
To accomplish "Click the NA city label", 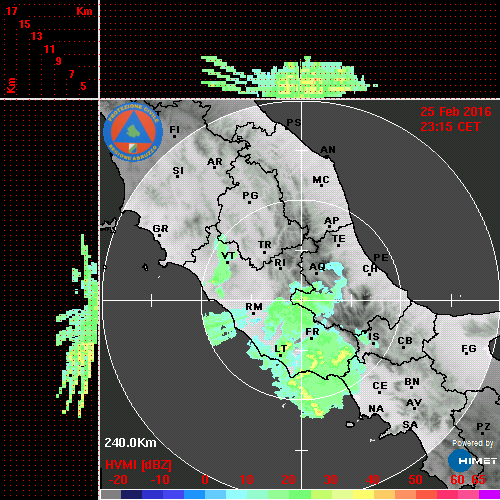I will (376, 409).
